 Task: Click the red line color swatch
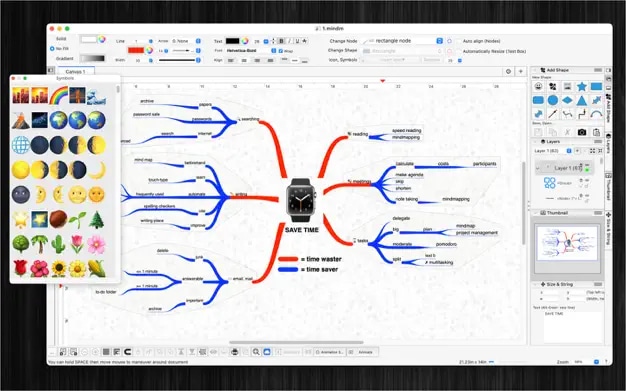(135, 50)
